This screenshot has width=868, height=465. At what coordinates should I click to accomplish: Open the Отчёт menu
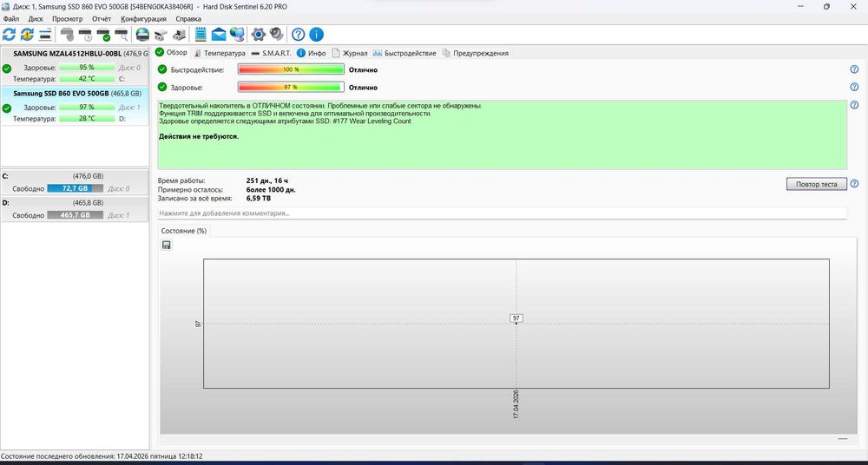pyautogui.click(x=102, y=19)
